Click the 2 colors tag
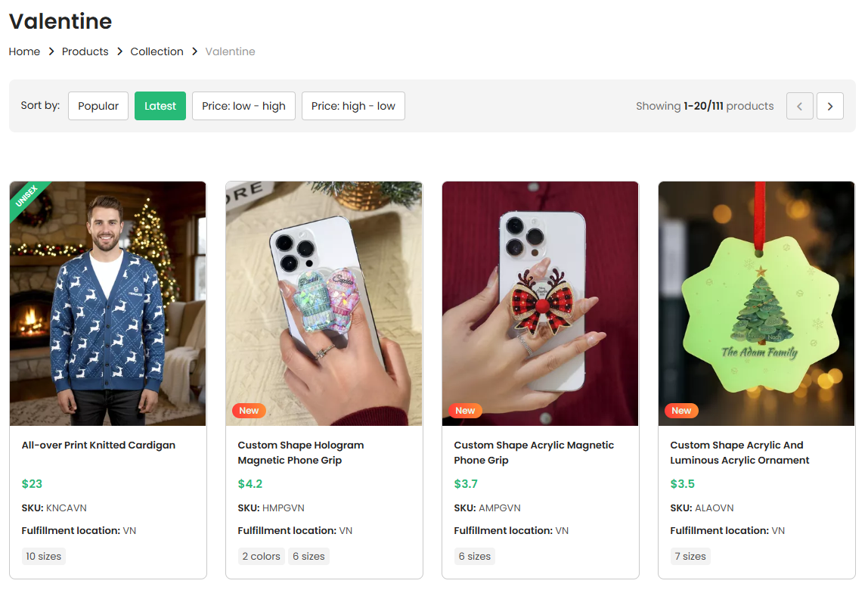868x593 pixels. (261, 556)
